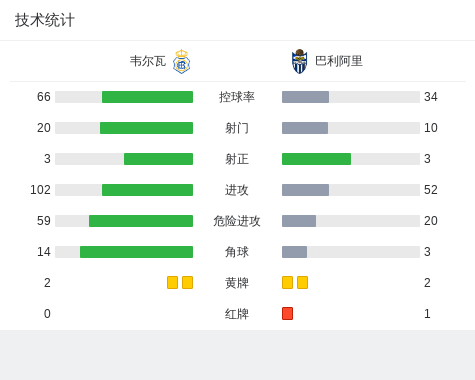Screen dimensions: 475x380
Task: Click the 红牌 stat label
Action: (x=237, y=314)
